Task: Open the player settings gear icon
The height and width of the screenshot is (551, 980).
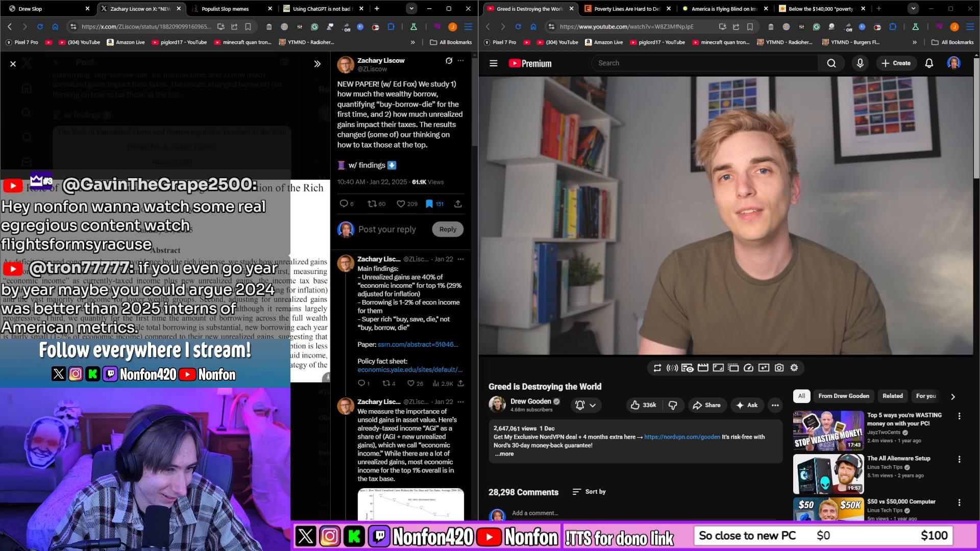Action: pyautogui.click(x=794, y=367)
